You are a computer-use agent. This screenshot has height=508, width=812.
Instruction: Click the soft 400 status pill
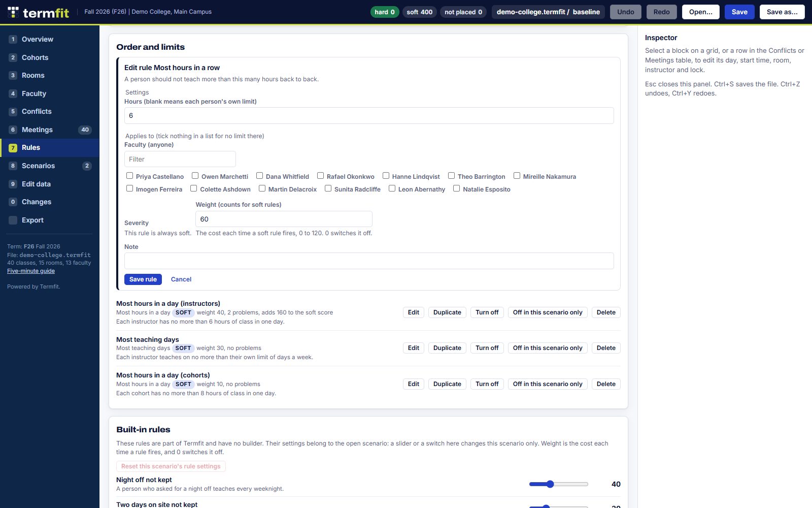click(420, 12)
